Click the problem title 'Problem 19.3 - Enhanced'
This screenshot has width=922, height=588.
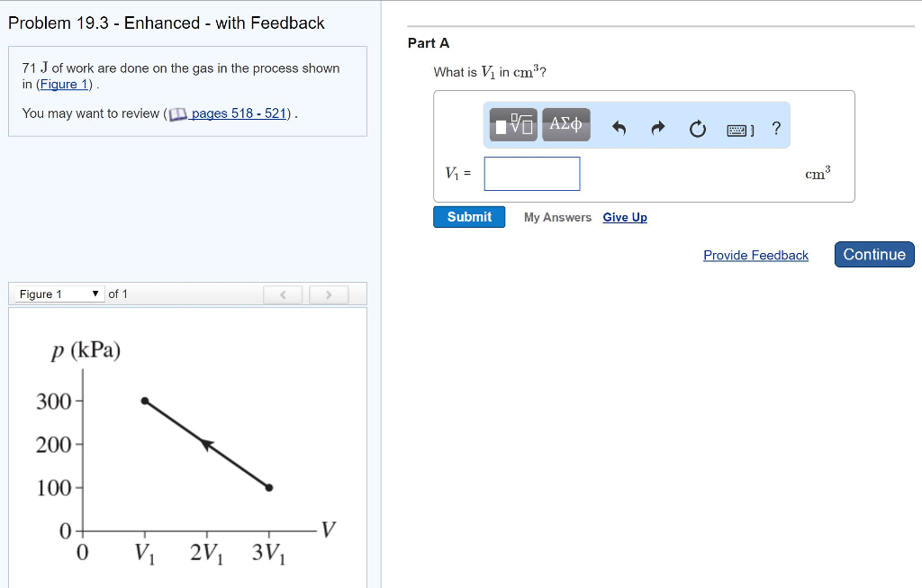(x=166, y=23)
